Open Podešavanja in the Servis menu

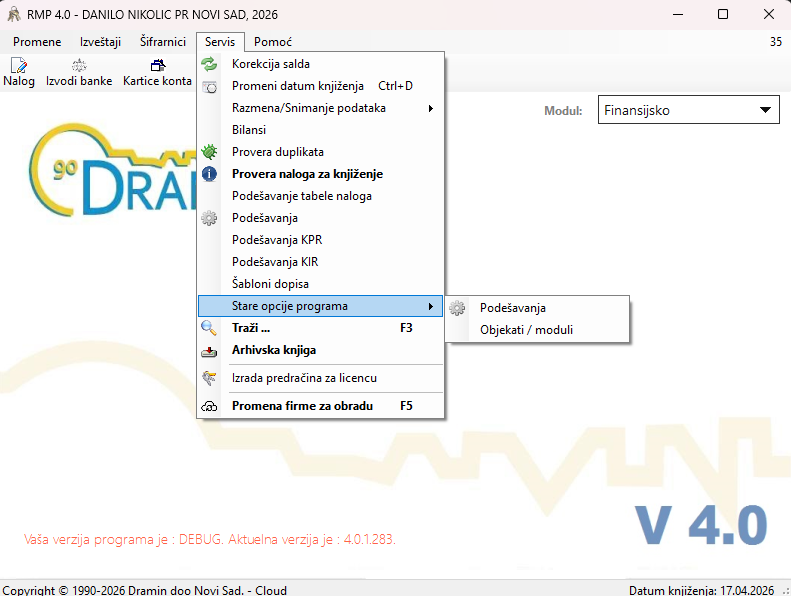coord(320,218)
